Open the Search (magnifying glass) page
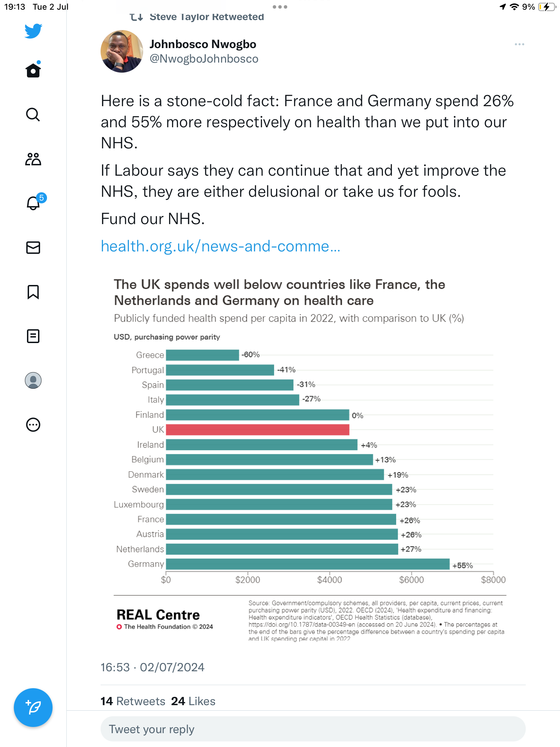 (33, 114)
